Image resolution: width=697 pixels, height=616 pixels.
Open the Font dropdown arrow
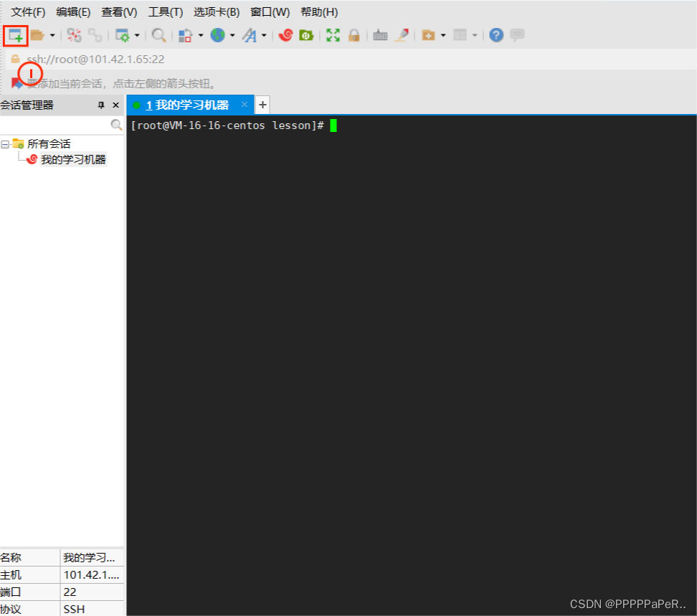(264, 35)
